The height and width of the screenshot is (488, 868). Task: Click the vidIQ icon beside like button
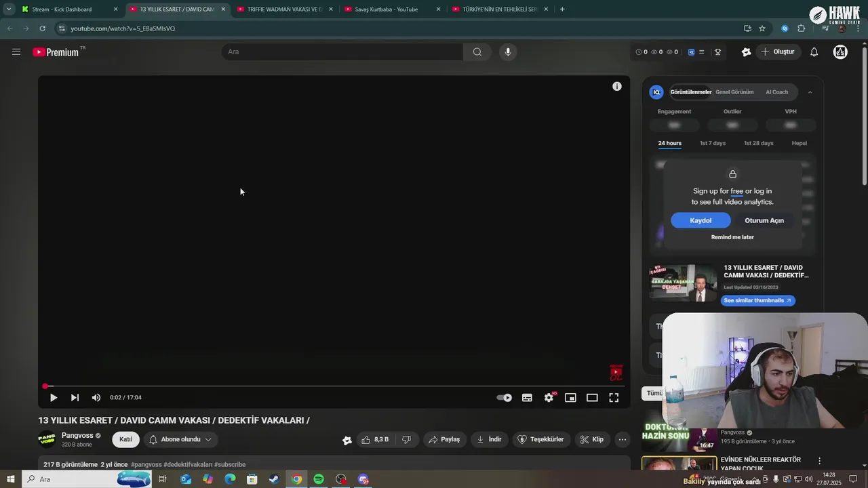click(x=347, y=441)
